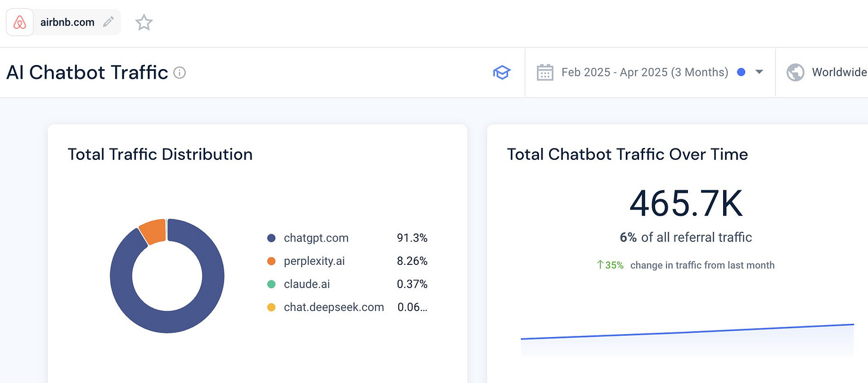Click the 465.7K total traffic figure
The height and width of the screenshot is (383, 868).
click(686, 203)
